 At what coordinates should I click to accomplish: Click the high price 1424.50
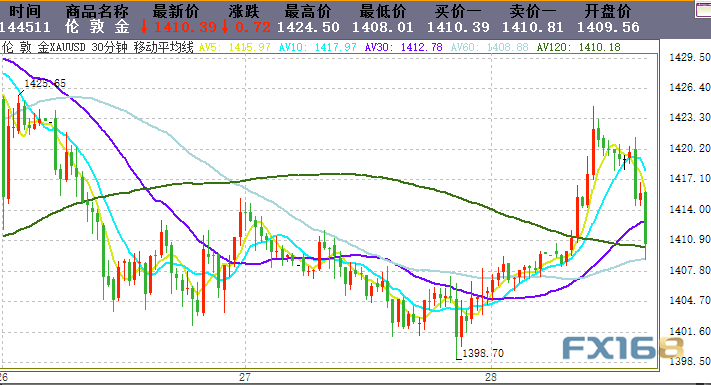click(x=308, y=27)
